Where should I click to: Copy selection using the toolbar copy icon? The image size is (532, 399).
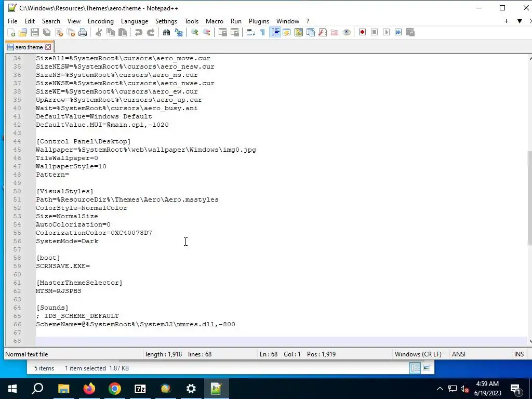pos(111,32)
